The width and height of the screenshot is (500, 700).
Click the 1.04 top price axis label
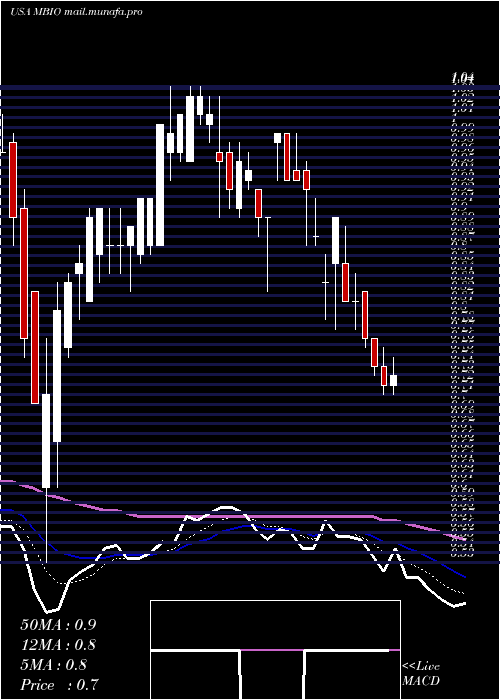(462, 79)
